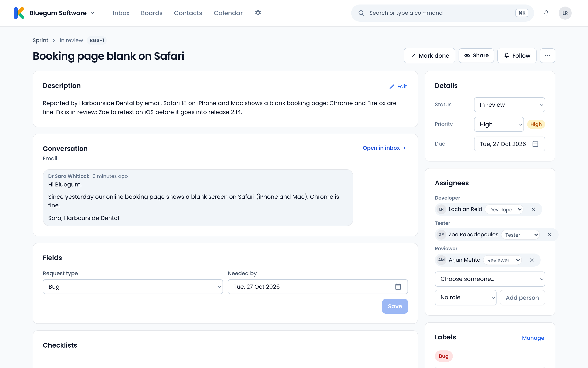Go to the Inbox tab
588x368 pixels.
121,13
